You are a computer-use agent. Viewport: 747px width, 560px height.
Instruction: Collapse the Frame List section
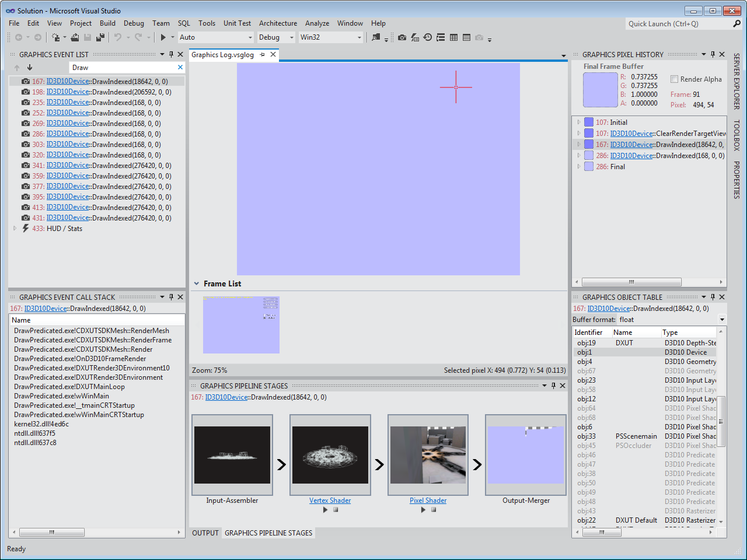(x=197, y=283)
